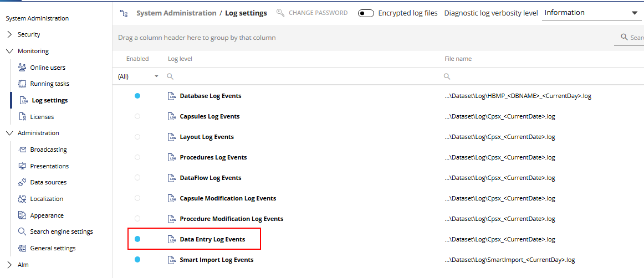Click the log file icon for Layout Log Events
Image resolution: width=644 pixels, height=278 pixels.
coord(172,137)
